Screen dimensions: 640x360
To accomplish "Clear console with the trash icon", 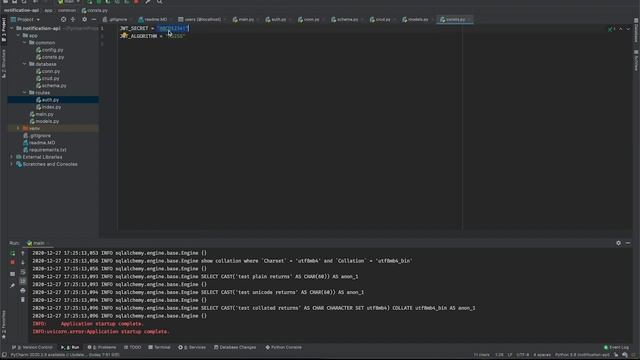I will [x=23, y=300].
